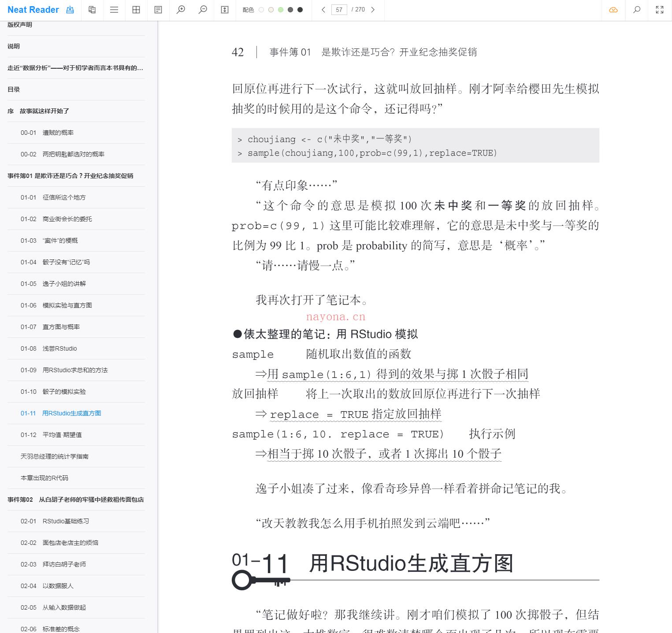Zoom in with the magnifier plus icon
672x633 pixels.
point(181,10)
